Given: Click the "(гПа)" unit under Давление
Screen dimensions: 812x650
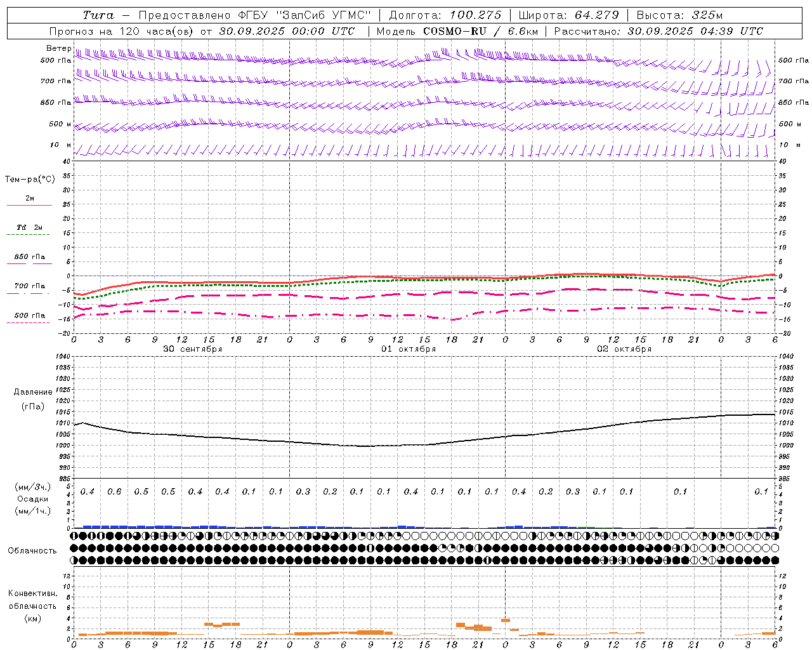Looking at the screenshot, I should [x=33, y=407].
